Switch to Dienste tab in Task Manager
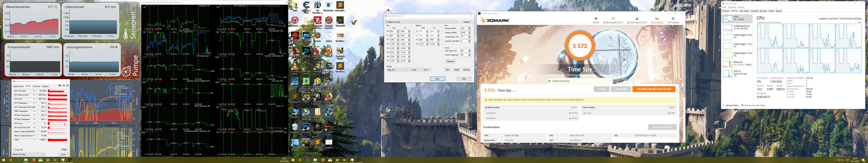 779,11
